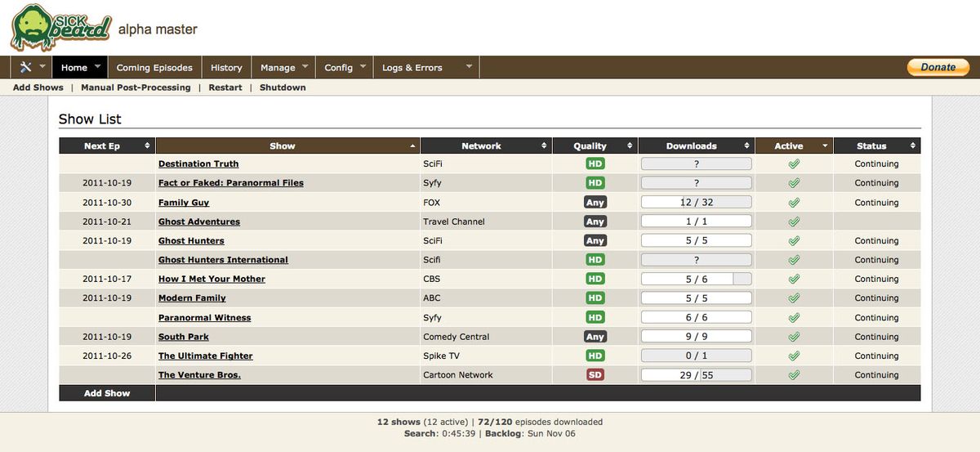Click The Venture Bros. download progress bar

(696, 375)
